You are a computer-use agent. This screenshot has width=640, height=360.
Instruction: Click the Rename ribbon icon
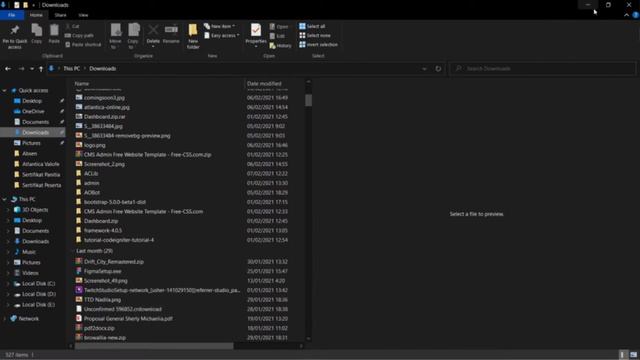coord(171,34)
